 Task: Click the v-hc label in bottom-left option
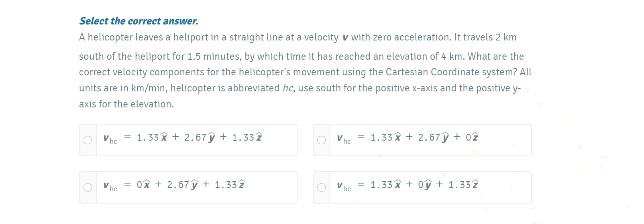click(110, 186)
